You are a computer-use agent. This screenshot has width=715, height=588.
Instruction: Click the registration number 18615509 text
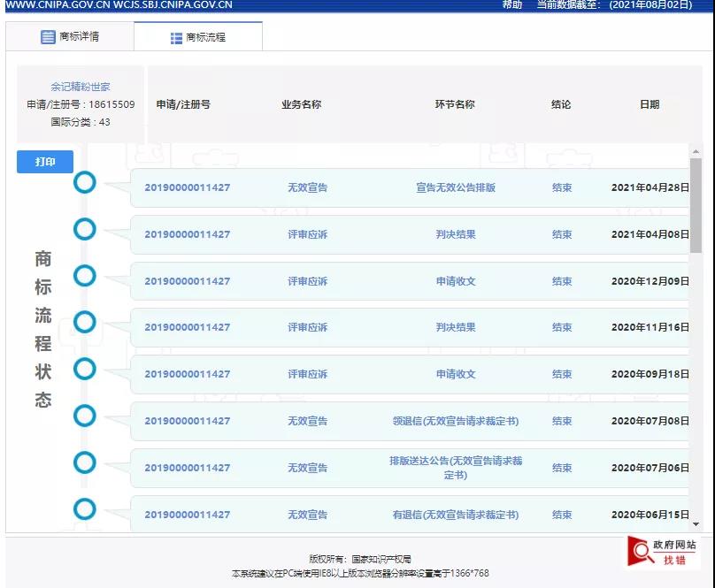coord(111,104)
